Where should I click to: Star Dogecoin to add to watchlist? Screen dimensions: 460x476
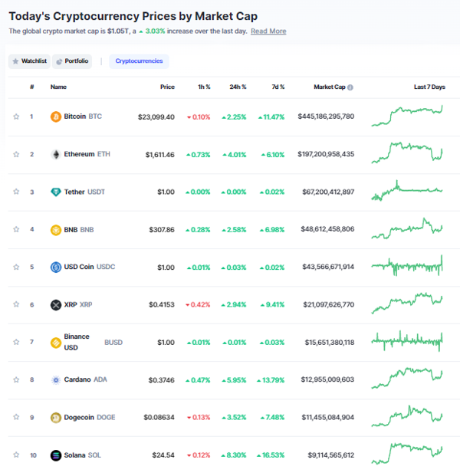pyautogui.click(x=16, y=417)
